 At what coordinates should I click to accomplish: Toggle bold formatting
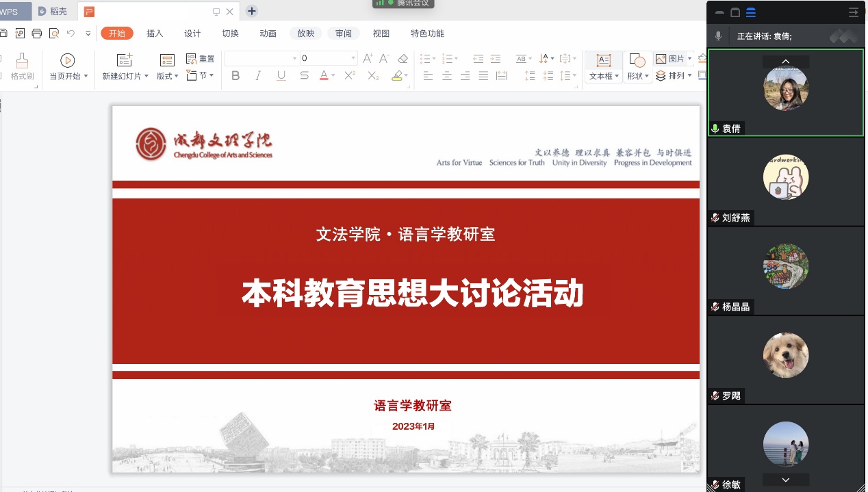[x=235, y=76]
